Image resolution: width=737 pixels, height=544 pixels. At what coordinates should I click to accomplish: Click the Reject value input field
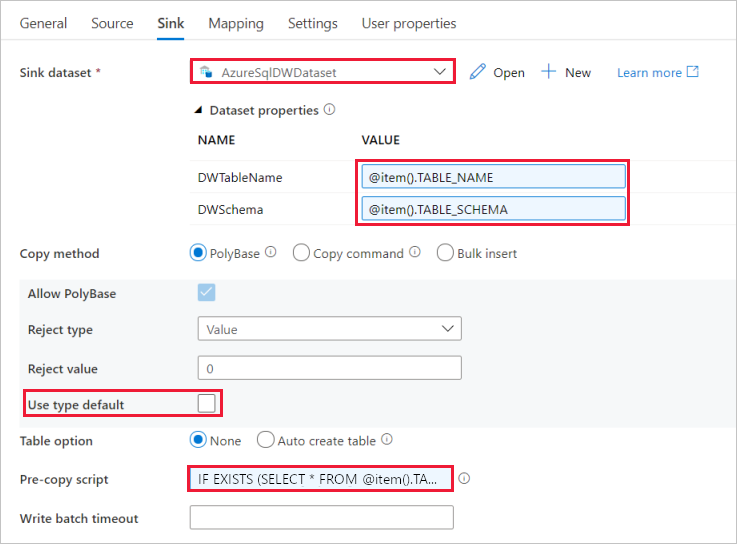pos(329,368)
